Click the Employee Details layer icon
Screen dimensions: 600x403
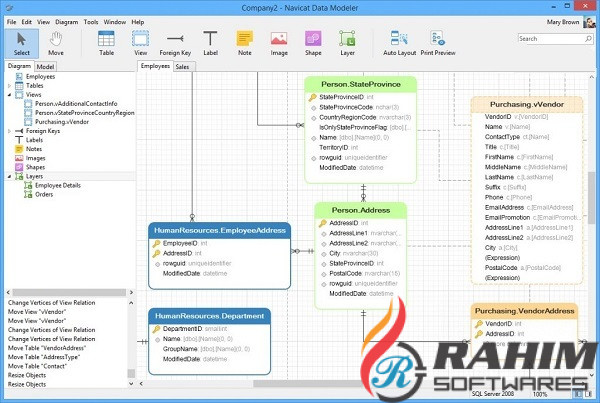pos(28,185)
